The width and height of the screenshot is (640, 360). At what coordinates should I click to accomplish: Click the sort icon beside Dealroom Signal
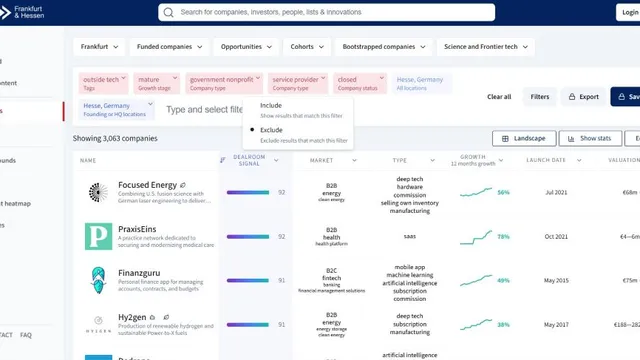222,160
